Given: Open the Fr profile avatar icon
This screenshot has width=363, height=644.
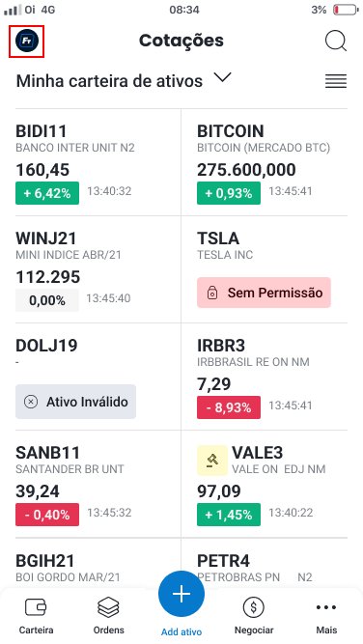Looking at the screenshot, I should coord(27,41).
